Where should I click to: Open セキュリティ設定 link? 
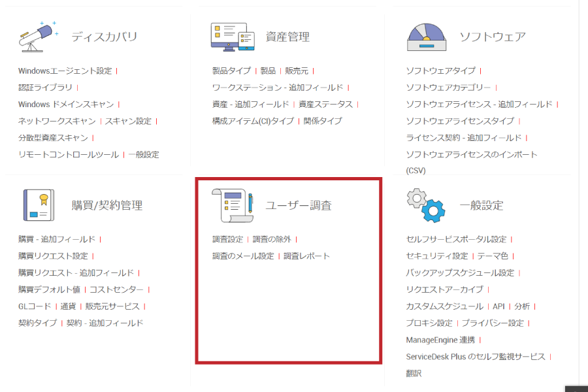437,256
